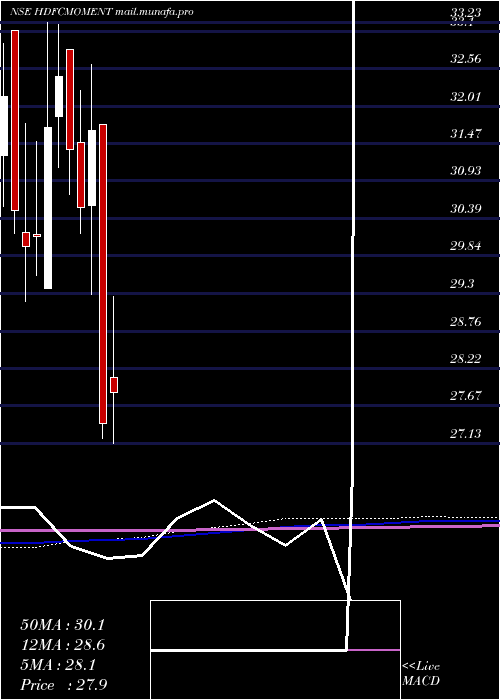
Task: Select the 32.56 price axis label
Action: 465,59
